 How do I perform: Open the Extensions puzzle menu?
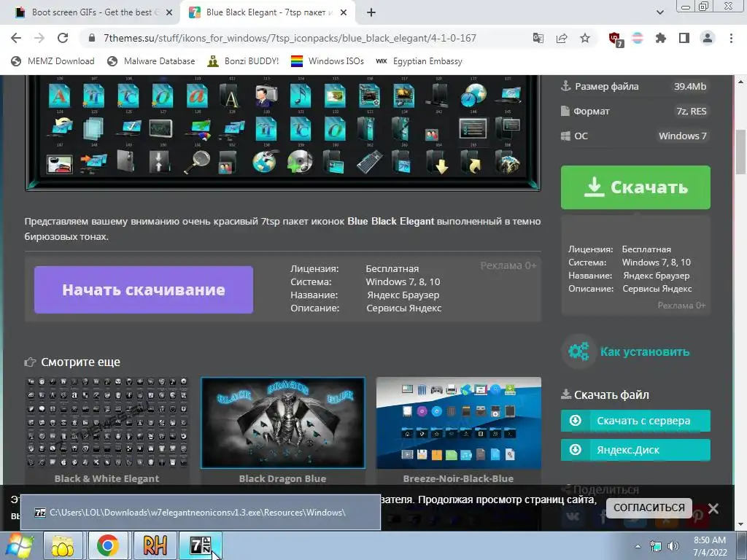(661, 38)
